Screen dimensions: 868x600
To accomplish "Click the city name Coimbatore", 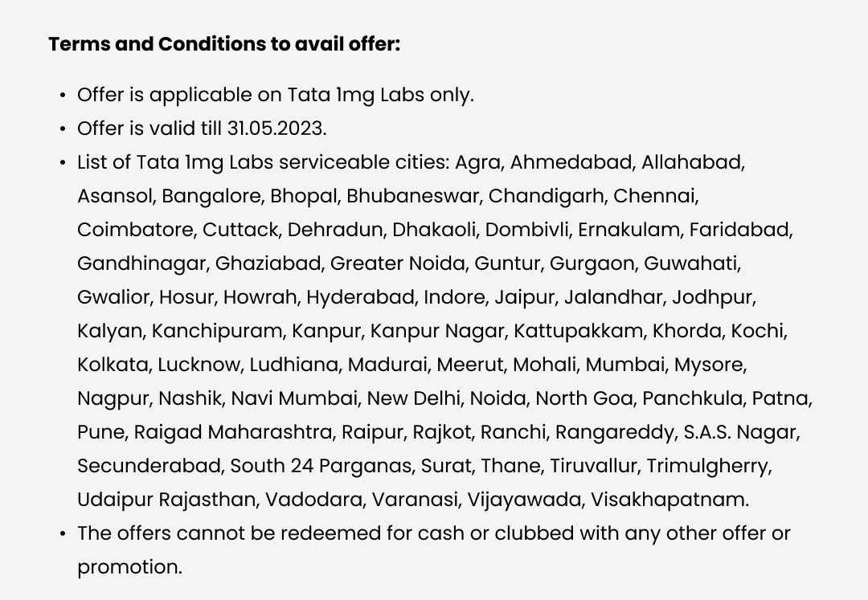I will tap(135, 230).
